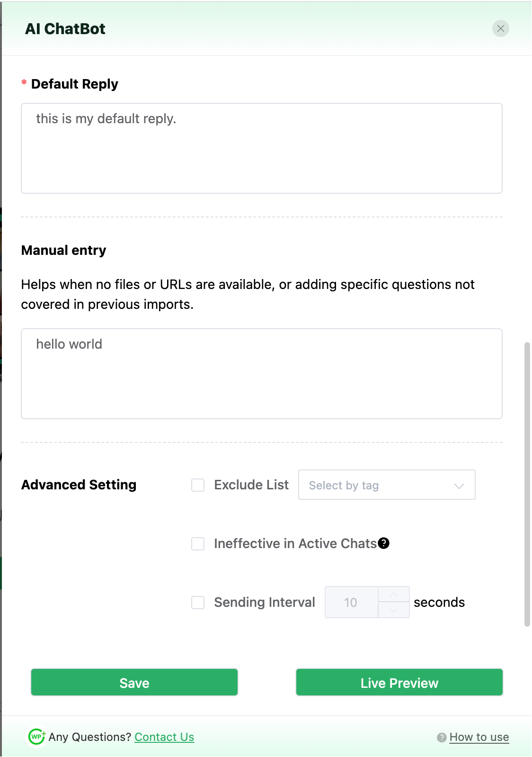The height and width of the screenshot is (757, 532).
Task: Enable the Sending Interval checkbox
Action: [x=197, y=602]
